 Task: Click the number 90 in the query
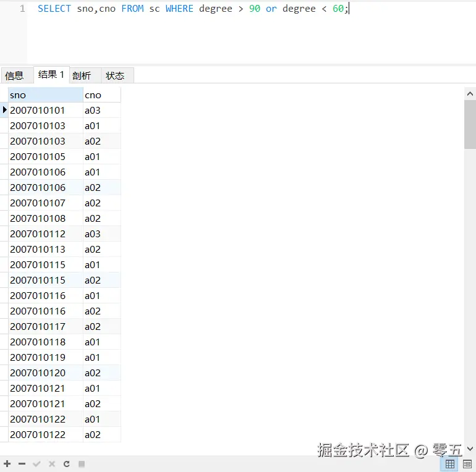pos(255,9)
